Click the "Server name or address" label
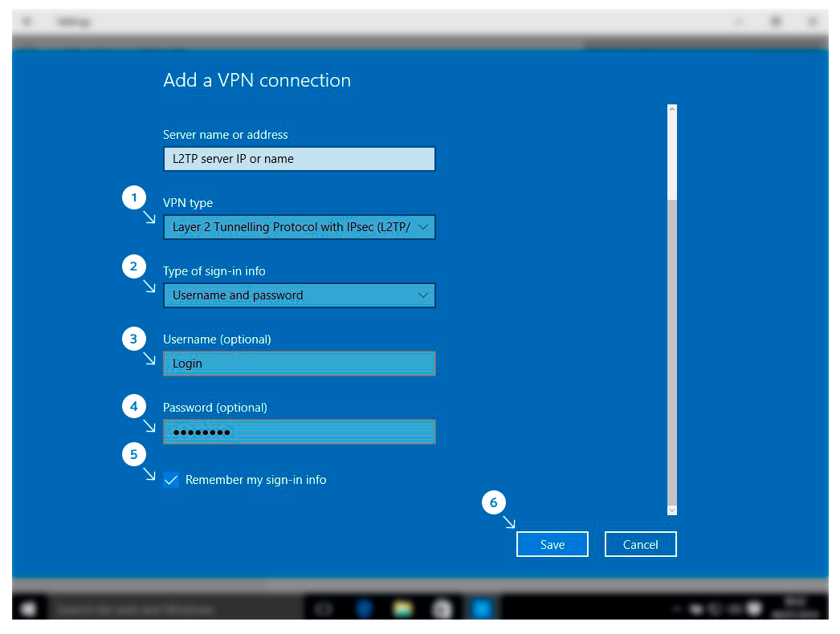This screenshot has width=840, height=634. coord(226,135)
